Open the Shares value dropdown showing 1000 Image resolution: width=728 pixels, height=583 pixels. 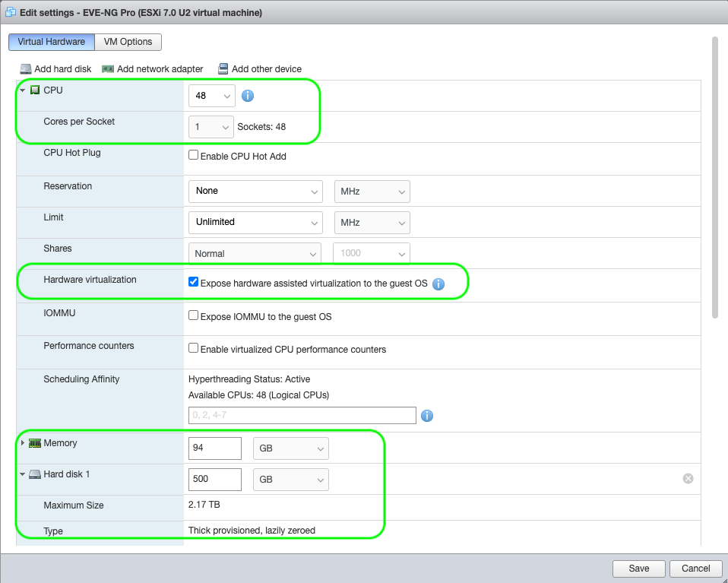(372, 254)
